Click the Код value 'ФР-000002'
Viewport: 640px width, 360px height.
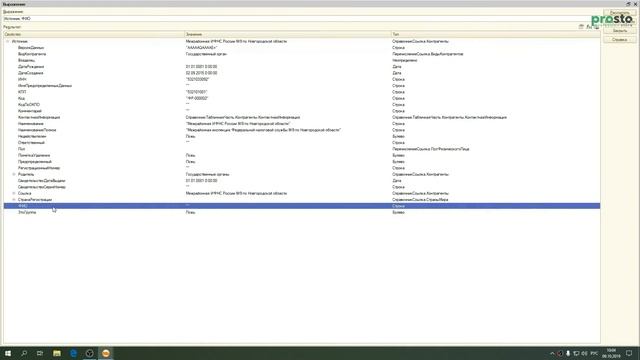(x=197, y=98)
